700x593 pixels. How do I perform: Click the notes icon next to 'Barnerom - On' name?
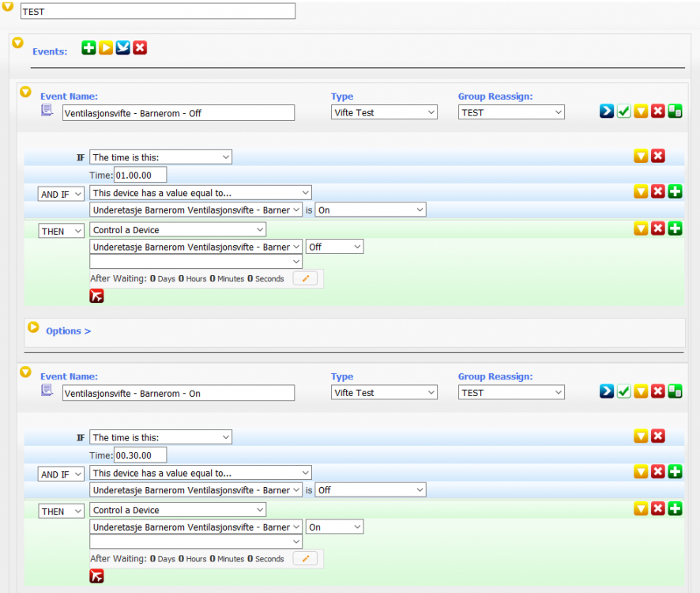pos(47,391)
